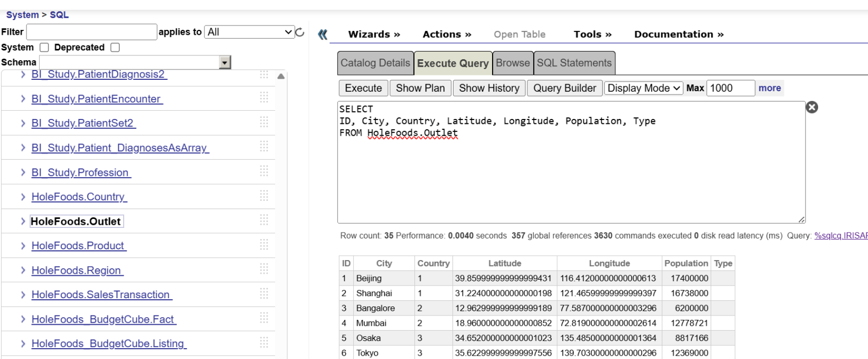Click drag handle icon for HoleFoods.Outlet row
The image size is (868, 359).
[264, 220]
